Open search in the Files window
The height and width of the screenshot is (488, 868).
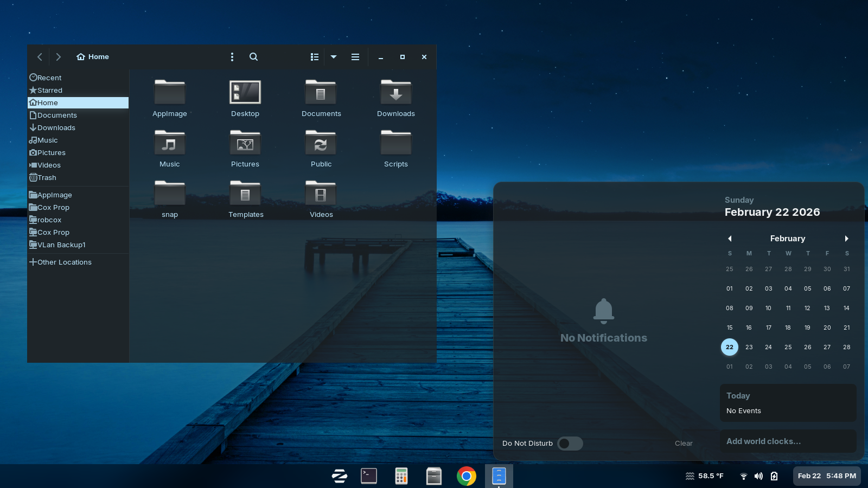pyautogui.click(x=253, y=57)
